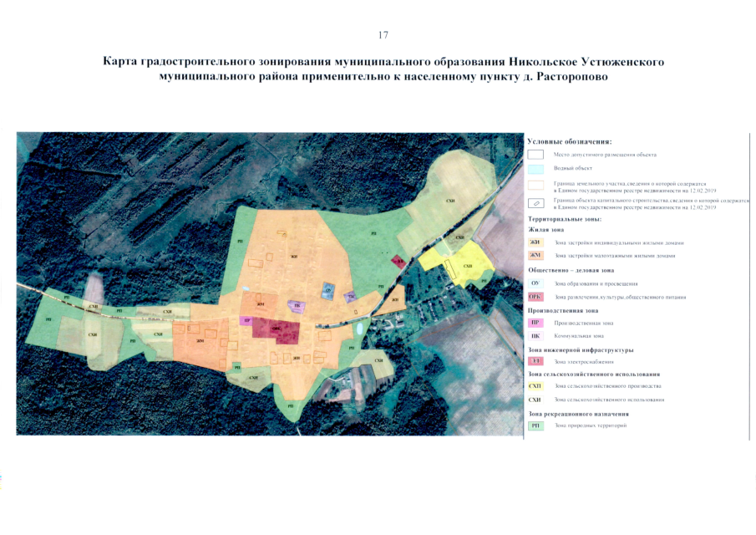The width and height of the screenshot is (756, 535).
Task: Select the ПР production zone legend swatch
Action: [x=535, y=323]
